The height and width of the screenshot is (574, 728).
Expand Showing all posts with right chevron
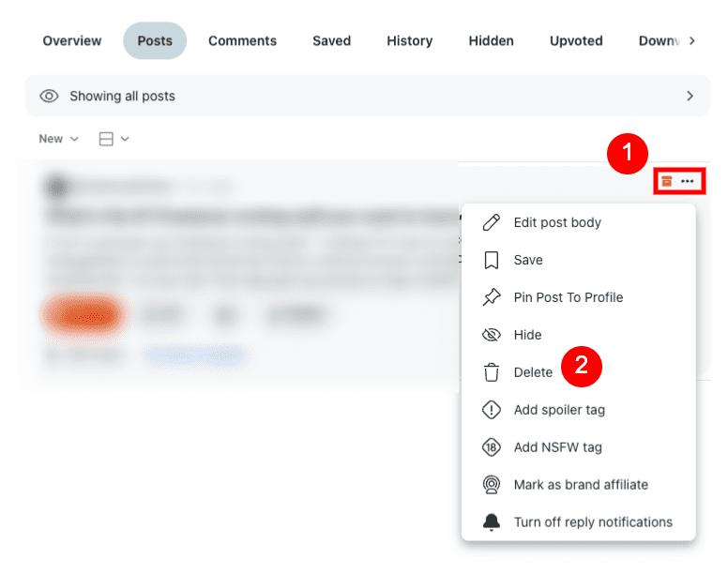[x=690, y=96]
